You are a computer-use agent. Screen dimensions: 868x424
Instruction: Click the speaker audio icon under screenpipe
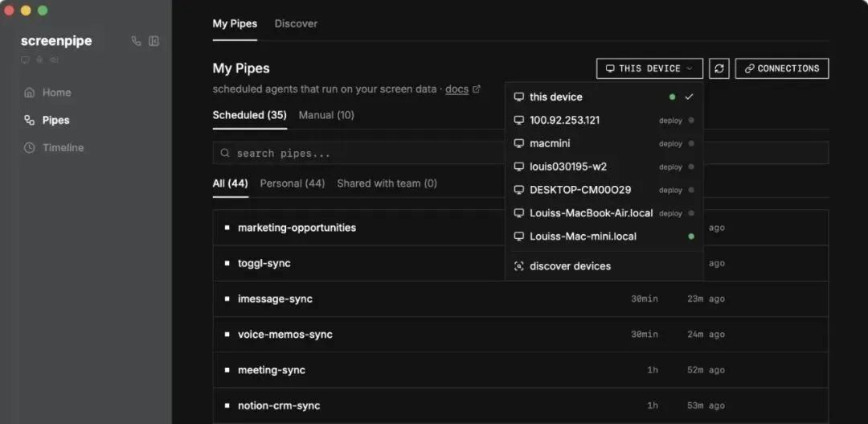tap(54, 60)
